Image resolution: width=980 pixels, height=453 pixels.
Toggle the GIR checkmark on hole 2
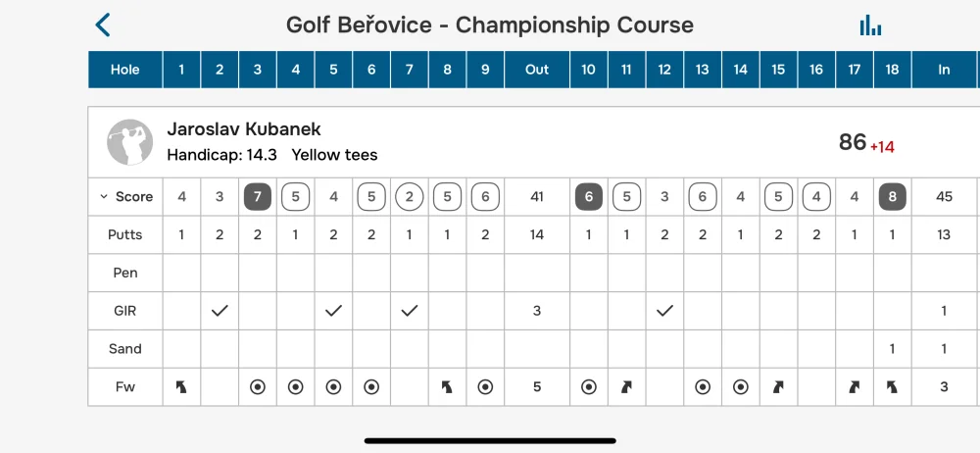tap(220, 311)
